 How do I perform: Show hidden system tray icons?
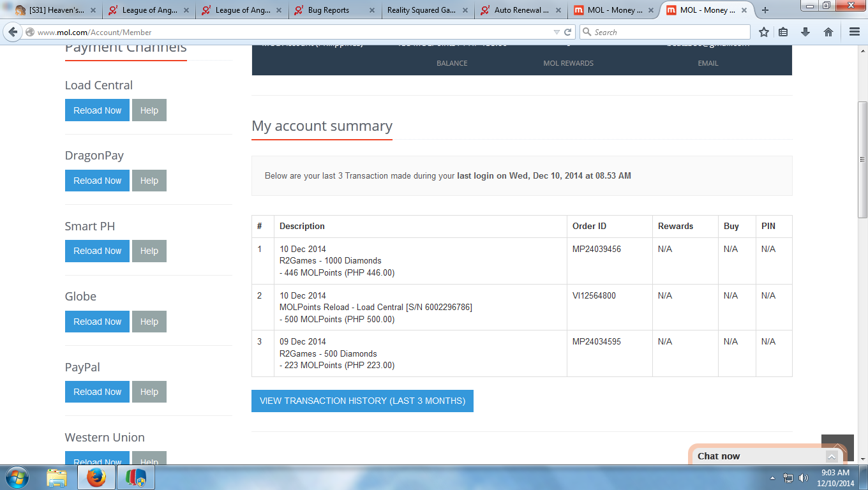pyautogui.click(x=773, y=478)
